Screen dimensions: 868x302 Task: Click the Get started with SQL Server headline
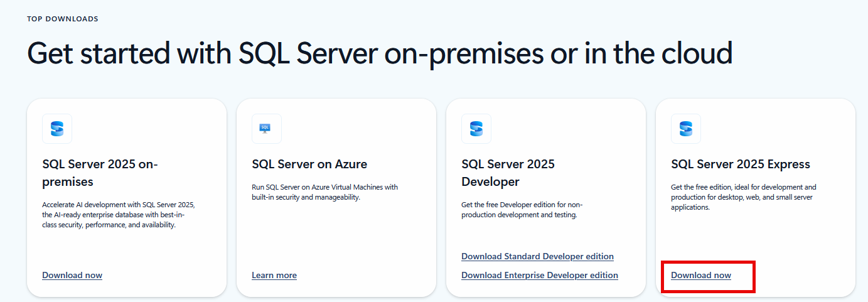click(380, 54)
